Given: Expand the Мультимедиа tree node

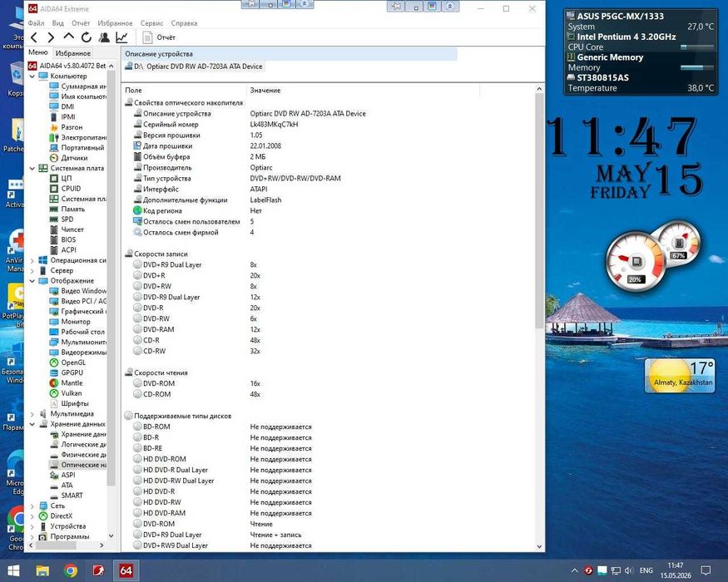Looking at the screenshot, I should coord(32,413).
